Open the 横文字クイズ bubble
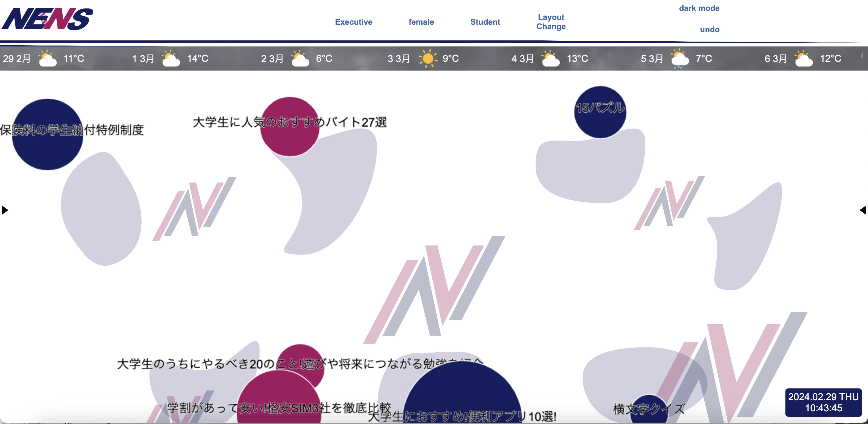This screenshot has height=424, width=868. coord(649,410)
